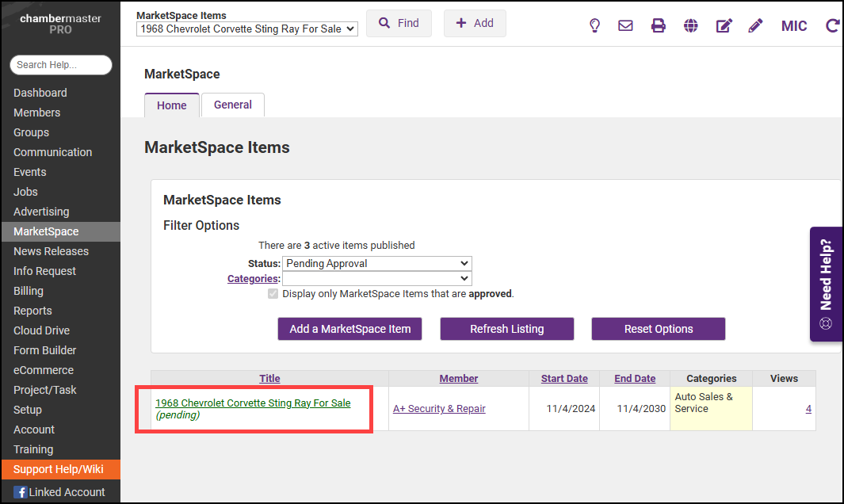Open the MIC link in toolbar
Screen dimensions: 844x504
(x=794, y=26)
